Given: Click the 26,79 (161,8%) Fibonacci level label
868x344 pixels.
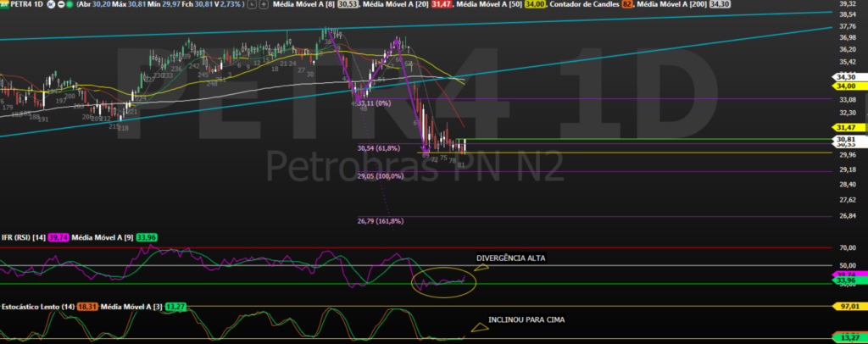Looking at the screenshot, I should (381, 221).
